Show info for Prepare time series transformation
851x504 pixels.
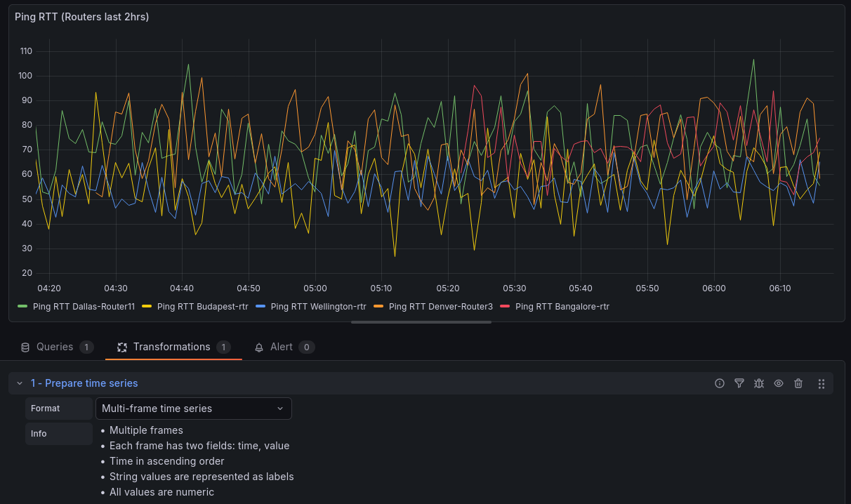click(720, 383)
